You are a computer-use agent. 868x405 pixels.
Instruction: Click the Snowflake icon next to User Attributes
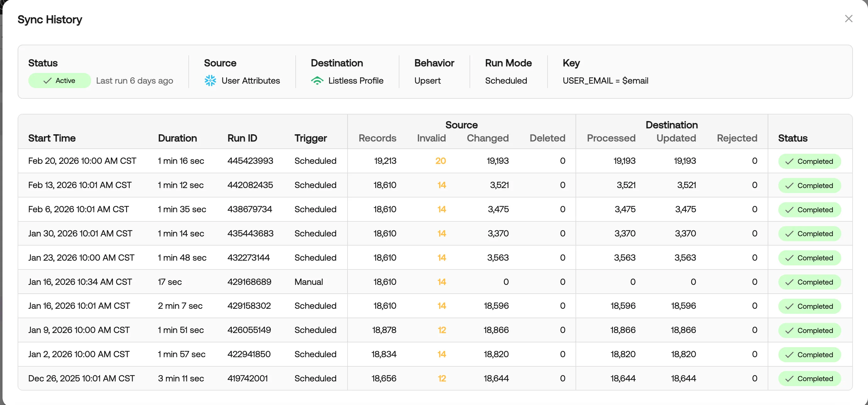[210, 80]
